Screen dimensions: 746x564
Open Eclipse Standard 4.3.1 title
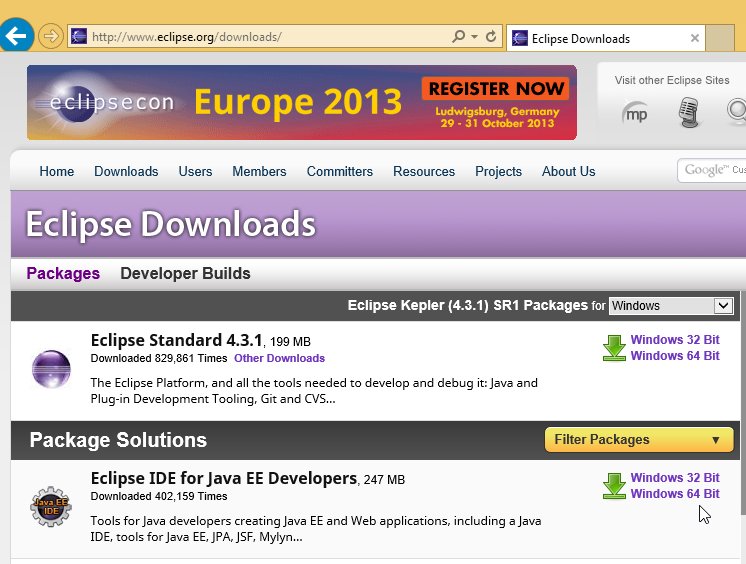click(177, 340)
